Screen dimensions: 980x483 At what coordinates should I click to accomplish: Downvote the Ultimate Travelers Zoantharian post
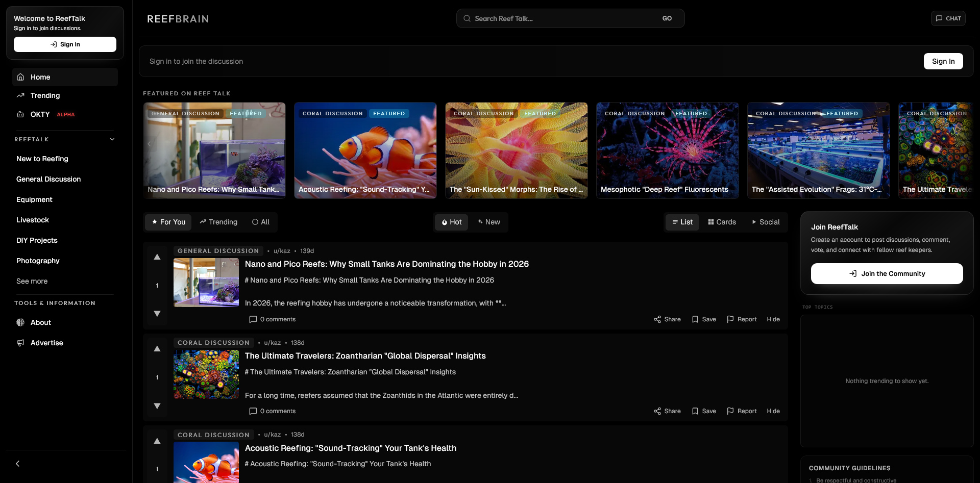(157, 406)
